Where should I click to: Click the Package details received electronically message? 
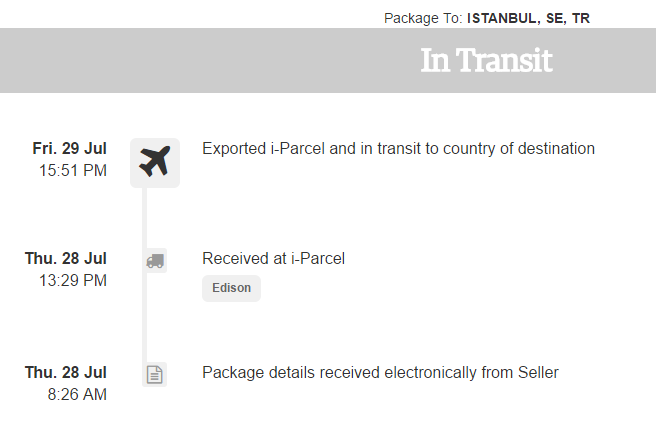380,372
